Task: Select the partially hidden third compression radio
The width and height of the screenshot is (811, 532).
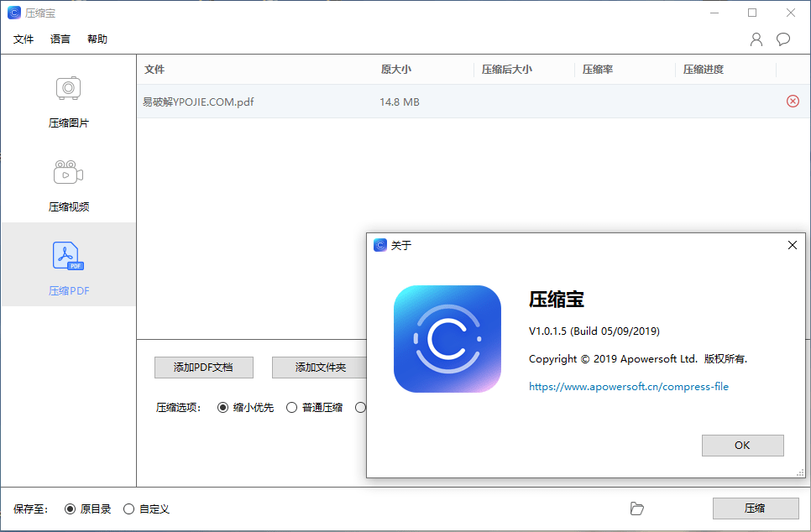Action: (360, 408)
